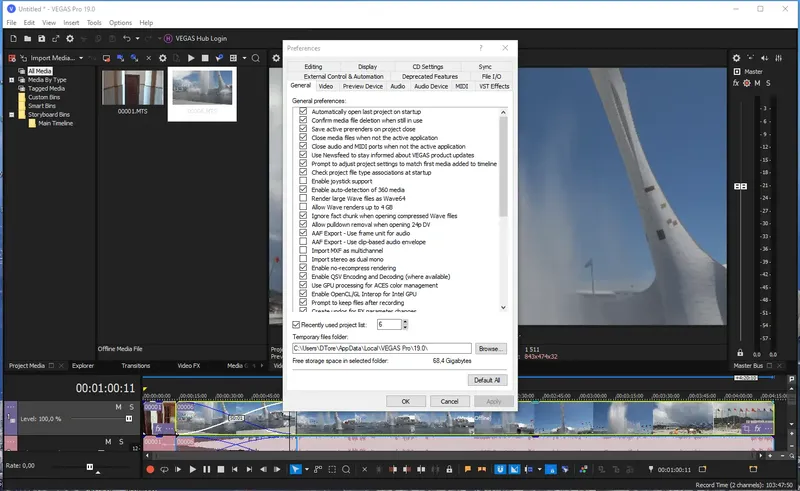Toggle loop playback icon in transport bar

[164, 470]
